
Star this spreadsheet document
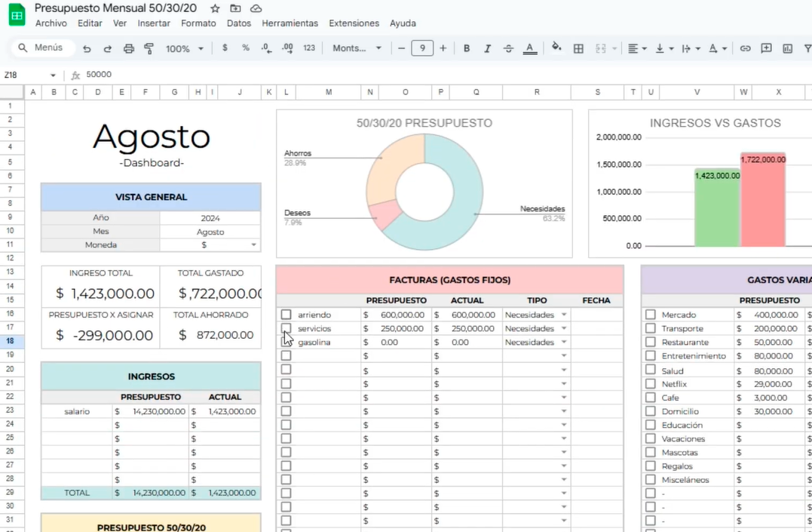coord(215,8)
